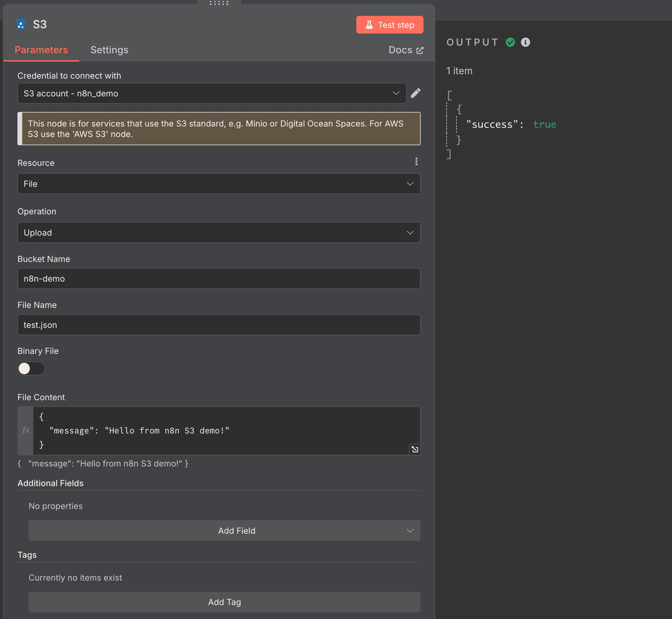Open the Resource parameter options three-dot menu

coord(416,162)
